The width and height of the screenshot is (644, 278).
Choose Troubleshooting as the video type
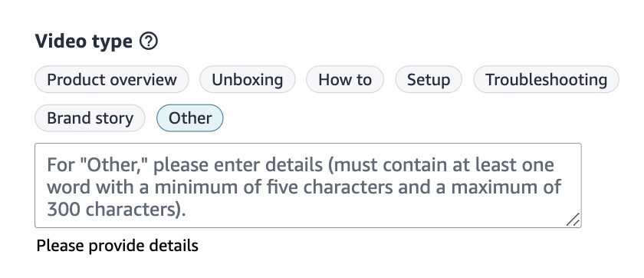[546, 79]
